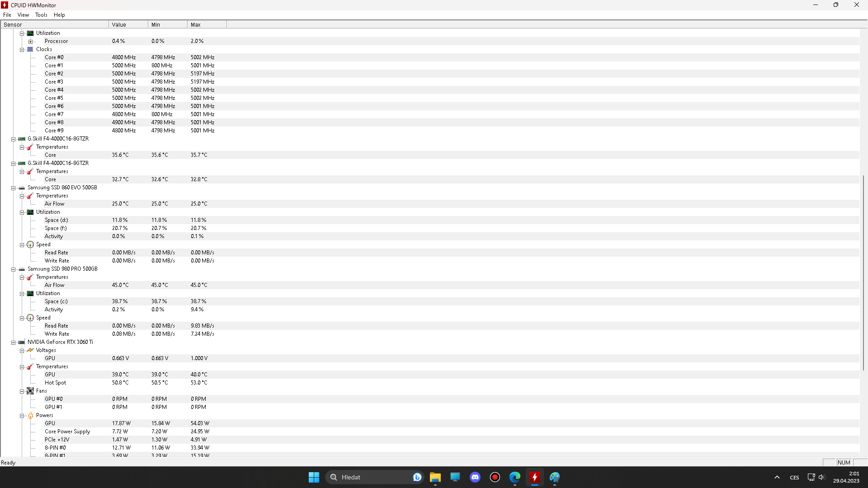
Task: Click the Speed gauge icon under Samsung SSD 860 EVO
Action: (30, 244)
